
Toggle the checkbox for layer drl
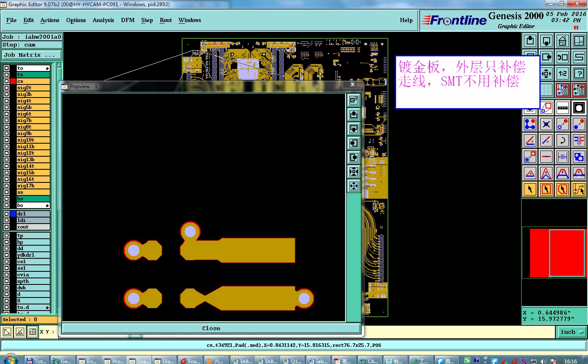[x=7, y=214]
